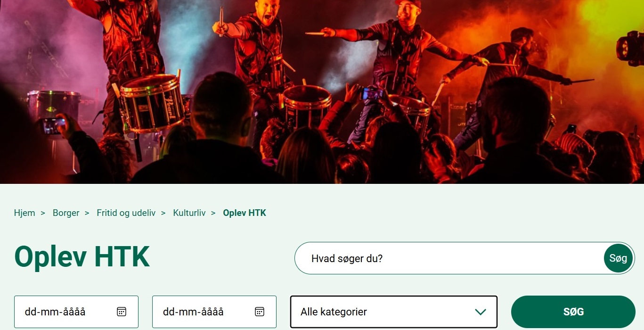The height and width of the screenshot is (330, 644).
Task: Open the Alle kategorier category dropdown
Action: pyautogui.click(x=394, y=312)
